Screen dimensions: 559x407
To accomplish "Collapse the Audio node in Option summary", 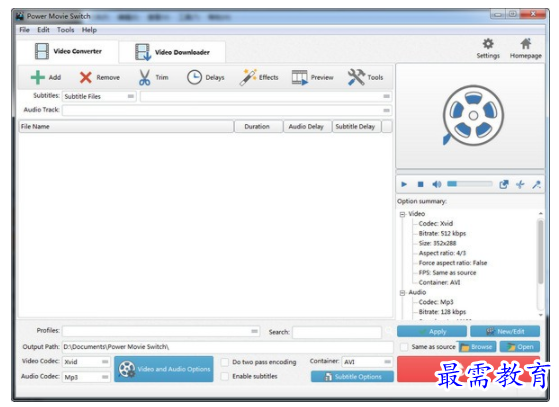I will tap(402, 293).
